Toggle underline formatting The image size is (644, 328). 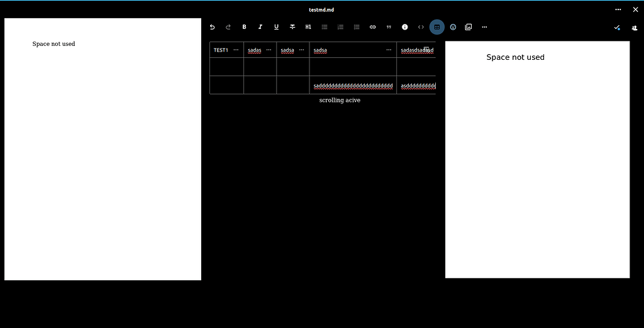click(x=276, y=27)
